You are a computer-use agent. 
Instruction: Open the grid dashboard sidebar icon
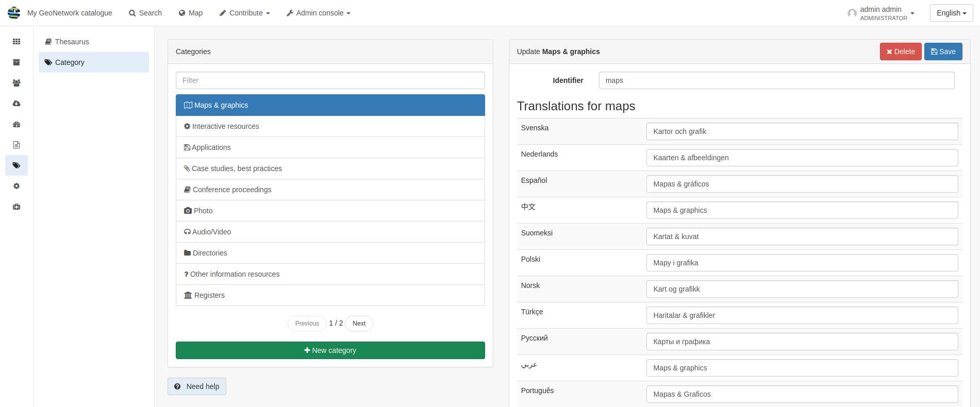tap(16, 42)
